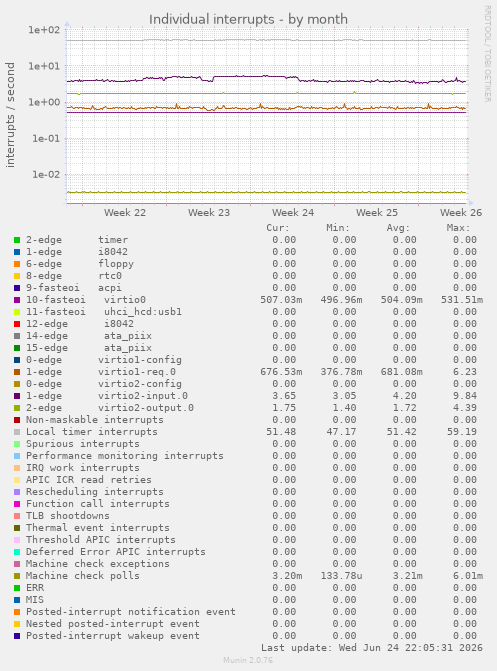
Task: Click the 'Machine check polls' legend label
Action: [83, 576]
